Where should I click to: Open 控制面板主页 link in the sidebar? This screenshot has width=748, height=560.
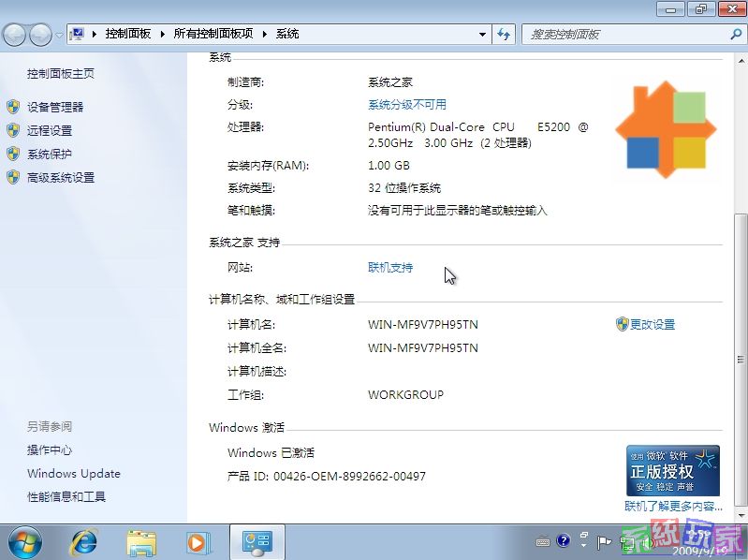coord(61,73)
